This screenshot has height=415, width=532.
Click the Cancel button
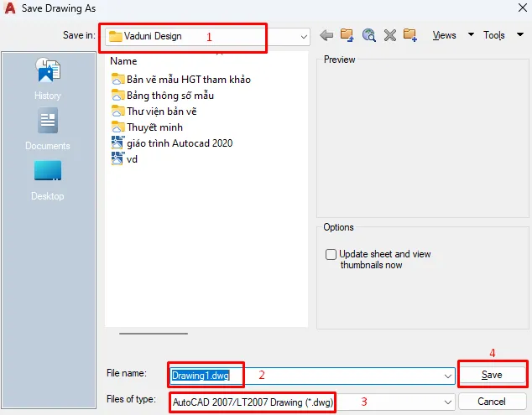pos(492,402)
